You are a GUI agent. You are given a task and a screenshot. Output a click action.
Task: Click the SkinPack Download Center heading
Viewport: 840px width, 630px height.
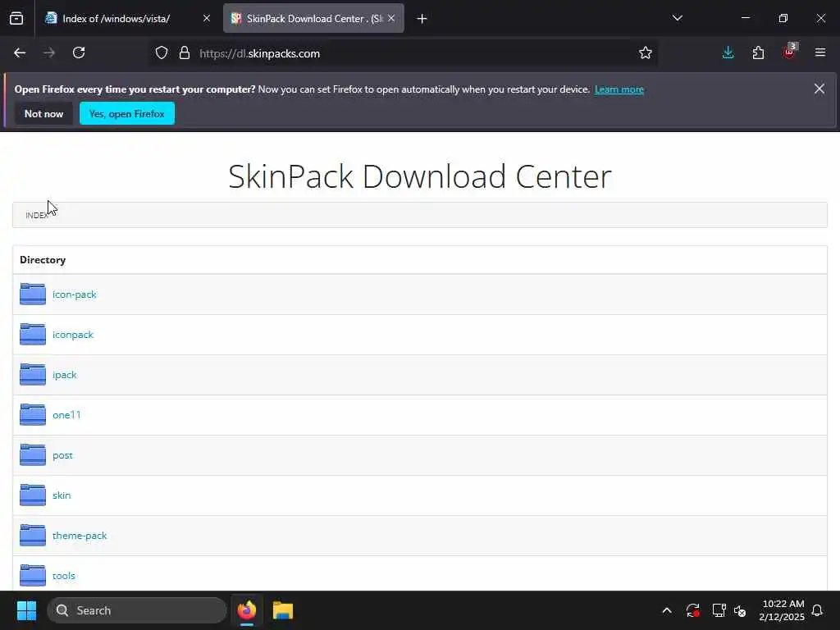[420, 176]
